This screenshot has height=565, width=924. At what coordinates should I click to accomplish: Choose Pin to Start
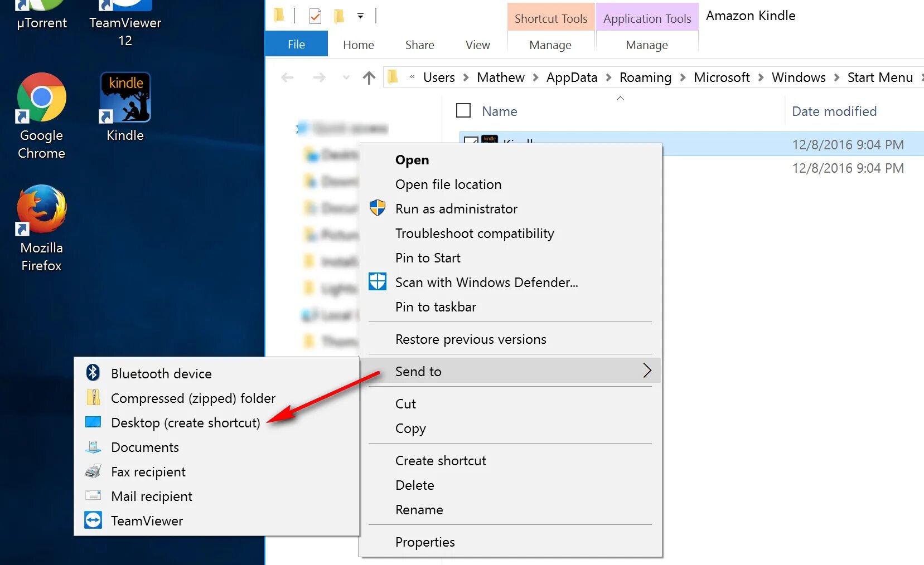[510, 258]
